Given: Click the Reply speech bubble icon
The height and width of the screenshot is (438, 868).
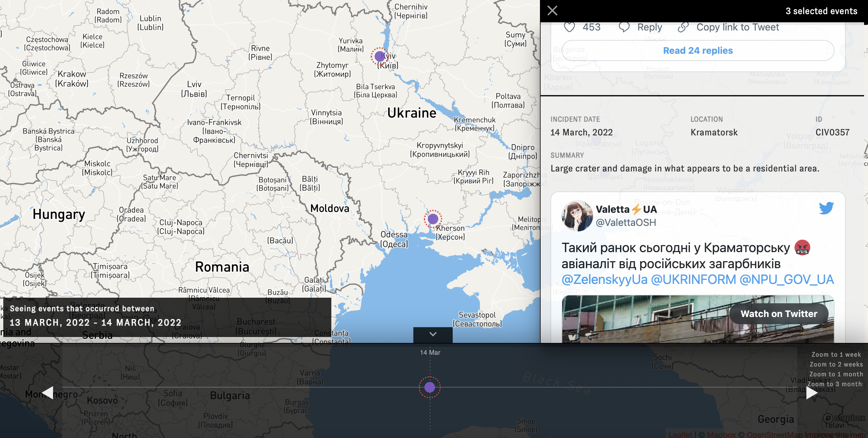Looking at the screenshot, I should [624, 27].
